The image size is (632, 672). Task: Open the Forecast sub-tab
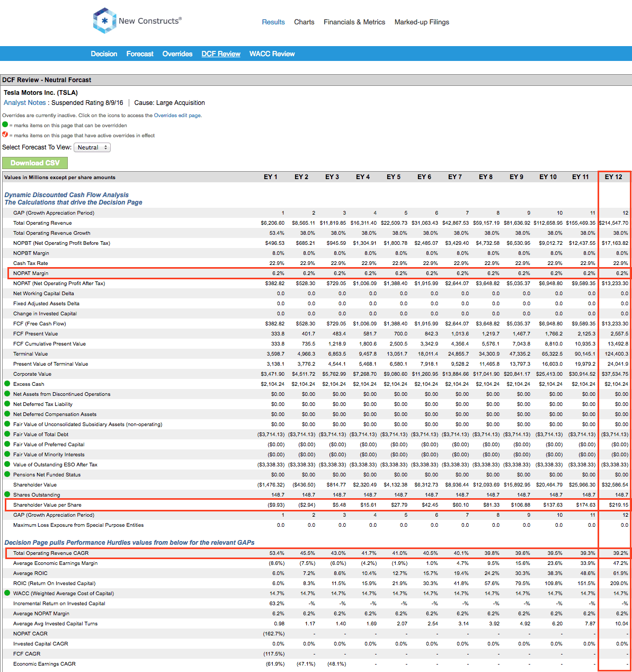click(140, 54)
